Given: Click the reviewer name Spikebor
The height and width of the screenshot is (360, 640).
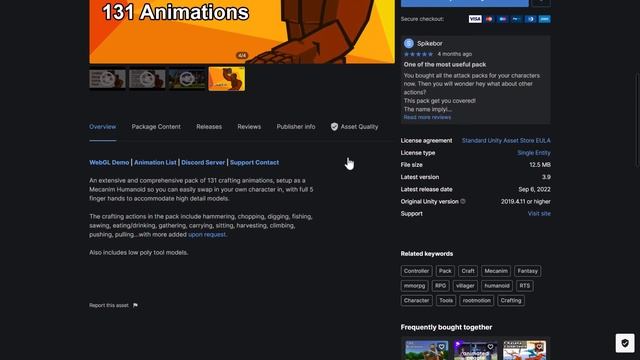Looking at the screenshot, I should tap(429, 43).
